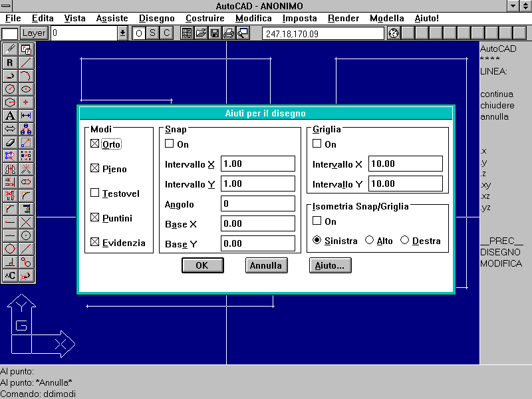This screenshot has height=399, width=532.
Task: Toggle the O button in the toolbar
Action: pos(139,33)
